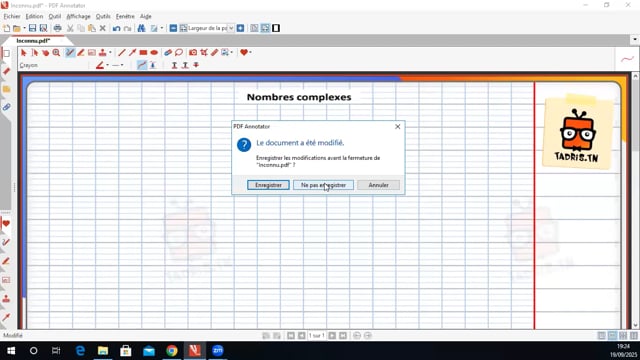
Task: Open the Affichage menu
Action: 78,16
